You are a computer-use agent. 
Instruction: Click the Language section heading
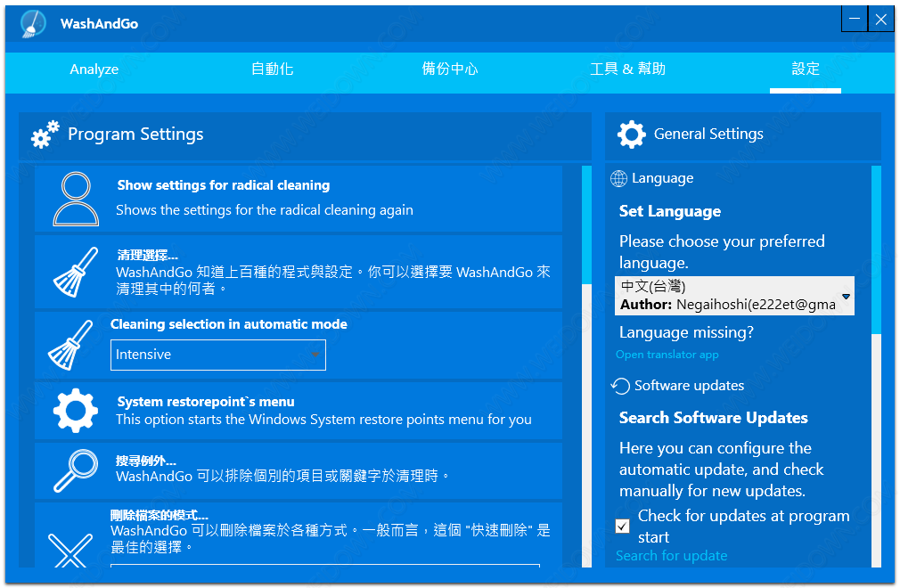[662, 178]
